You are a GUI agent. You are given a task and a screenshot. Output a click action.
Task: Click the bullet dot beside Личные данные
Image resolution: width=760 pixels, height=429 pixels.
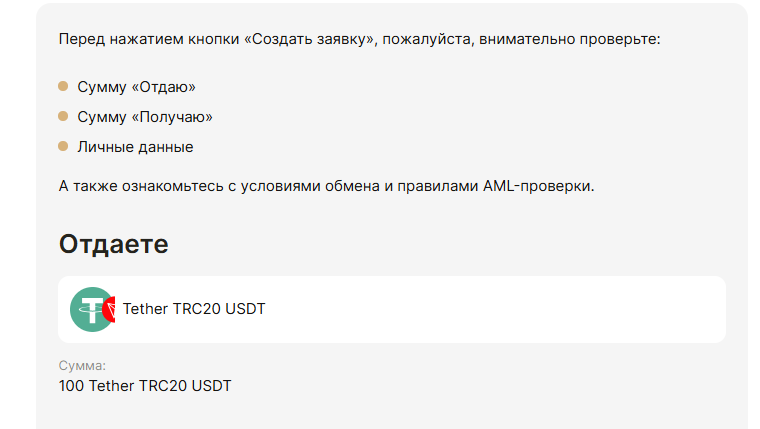click(x=63, y=147)
